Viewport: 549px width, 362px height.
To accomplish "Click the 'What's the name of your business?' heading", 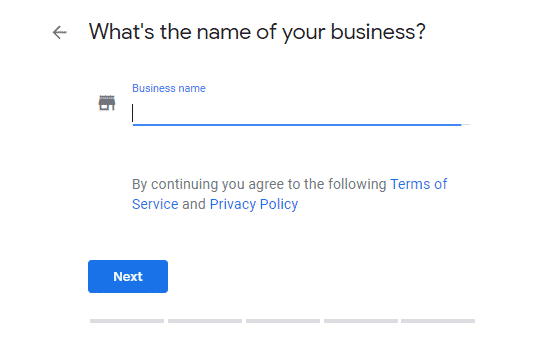I will (x=257, y=32).
